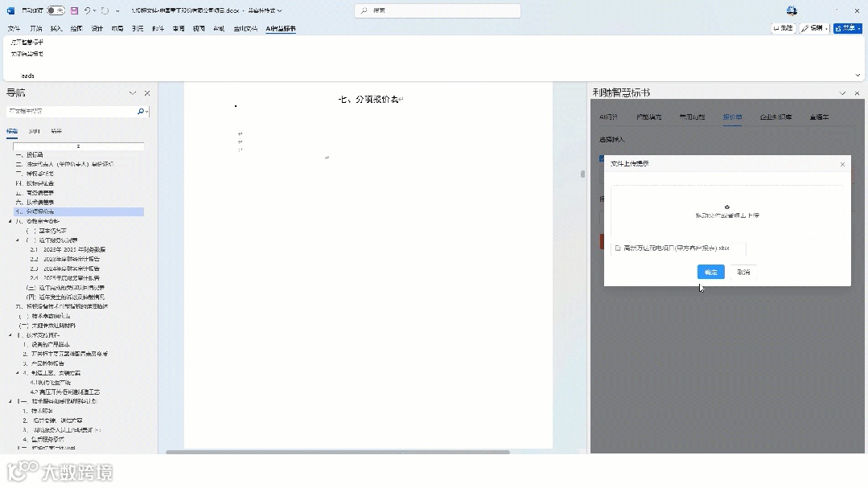
Task: Select the 2.2 heading in navigation
Action: (x=65, y=259)
